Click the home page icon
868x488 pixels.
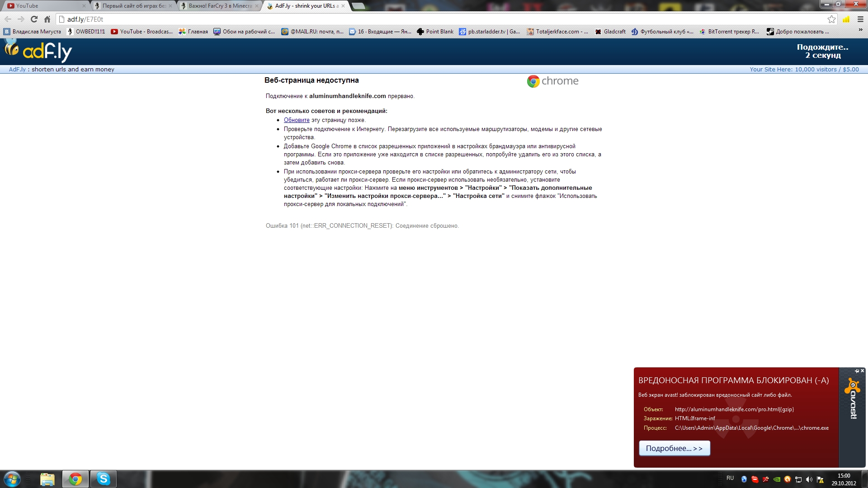[x=47, y=19]
